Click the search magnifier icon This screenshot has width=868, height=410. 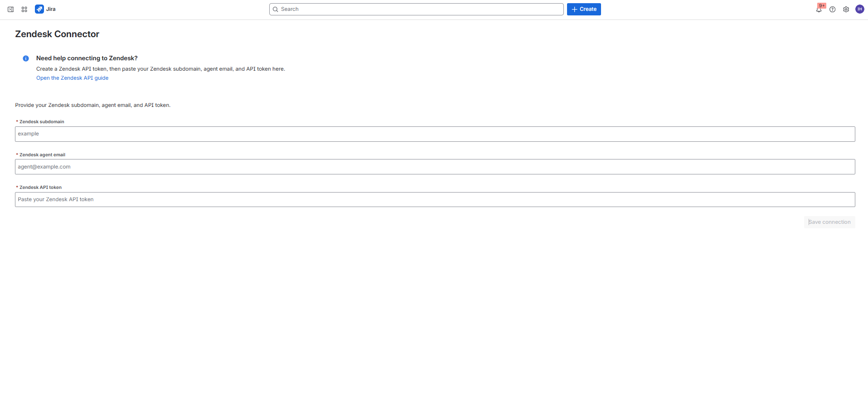click(275, 9)
